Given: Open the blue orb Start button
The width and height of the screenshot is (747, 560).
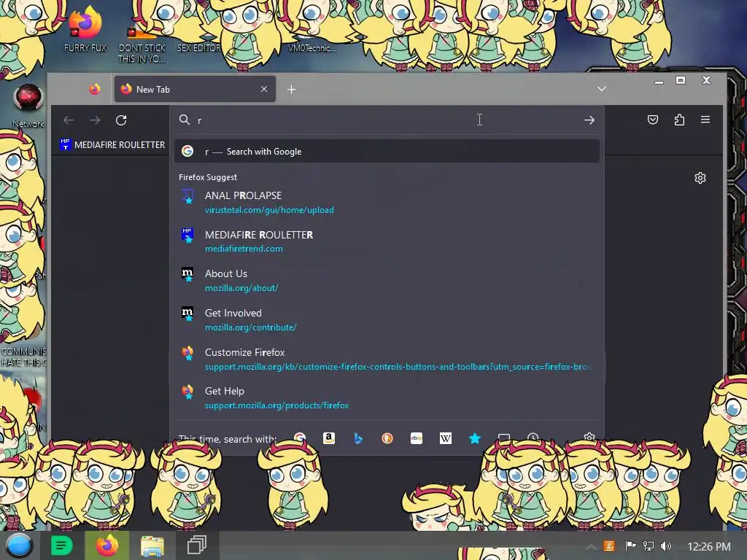Looking at the screenshot, I should (x=19, y=545).
